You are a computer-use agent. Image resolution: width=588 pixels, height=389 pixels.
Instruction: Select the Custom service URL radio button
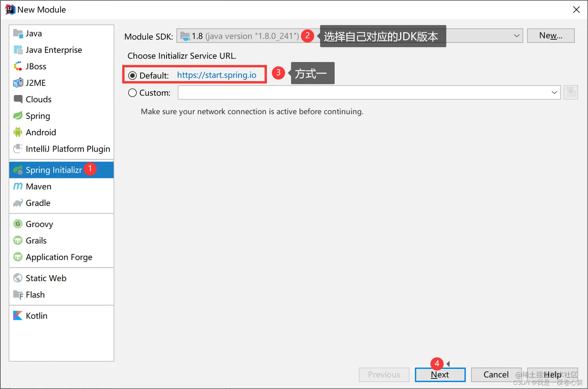pos(132,93)
